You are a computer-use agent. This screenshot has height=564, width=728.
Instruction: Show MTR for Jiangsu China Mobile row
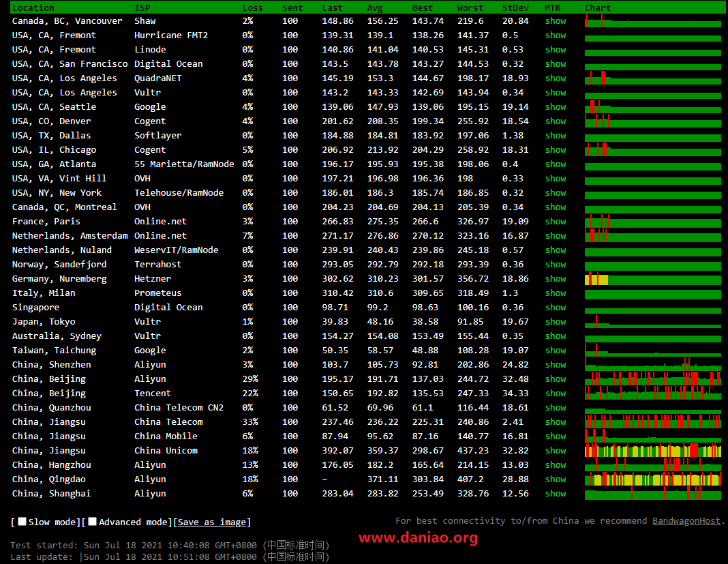coord(556,436)
